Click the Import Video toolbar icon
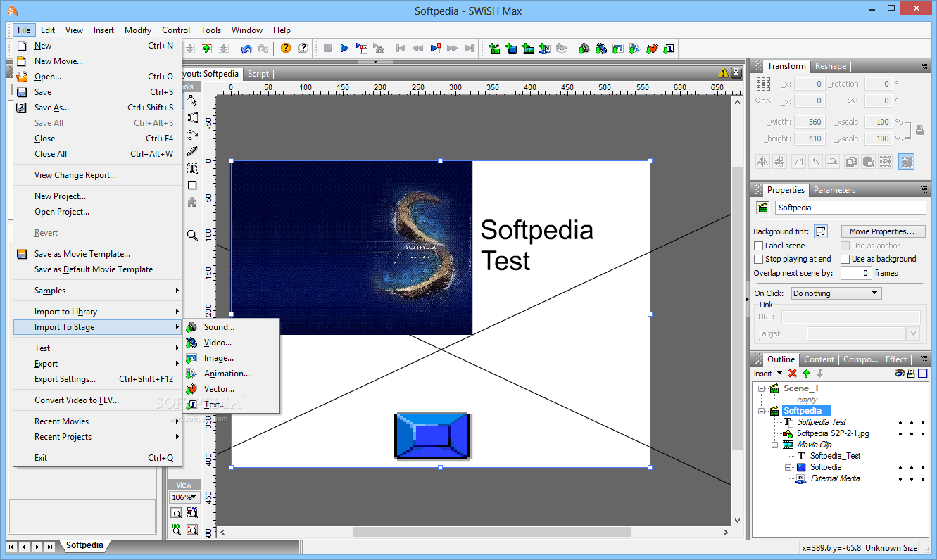The width and height of the screenshot is (937, 560). (x=600, y=49)
